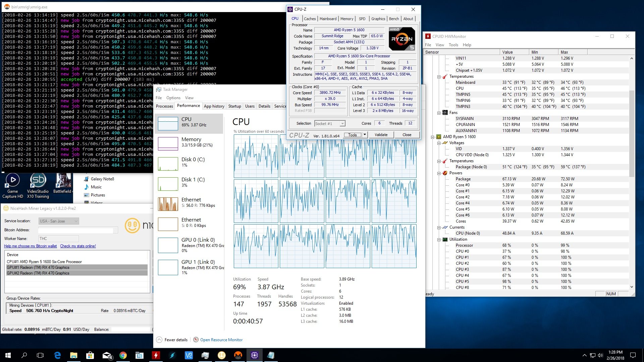644x362 pixels.
Task: Click the Fans icon in HWMonitor tree
Action: pos(445,113)
